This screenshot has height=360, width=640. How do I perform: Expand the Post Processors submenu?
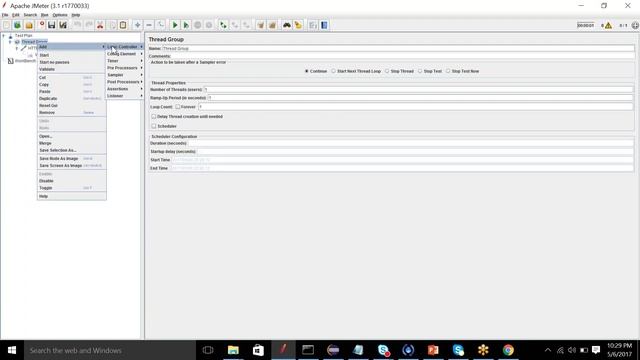[125, 82]
